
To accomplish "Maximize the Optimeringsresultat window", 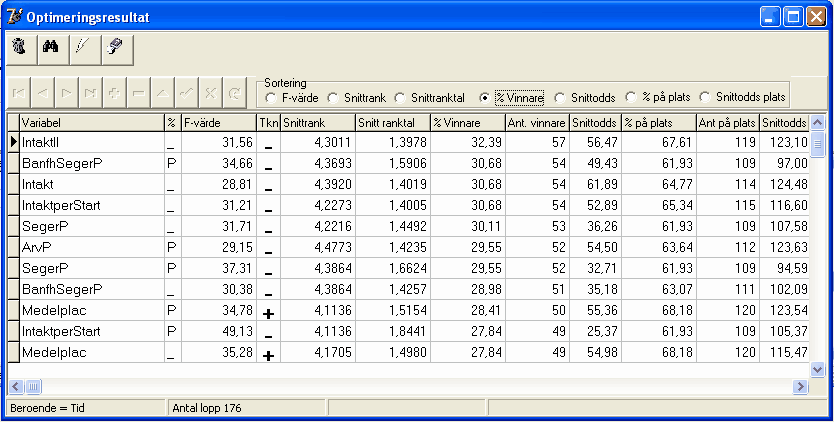I will click(x=793, y=17).
